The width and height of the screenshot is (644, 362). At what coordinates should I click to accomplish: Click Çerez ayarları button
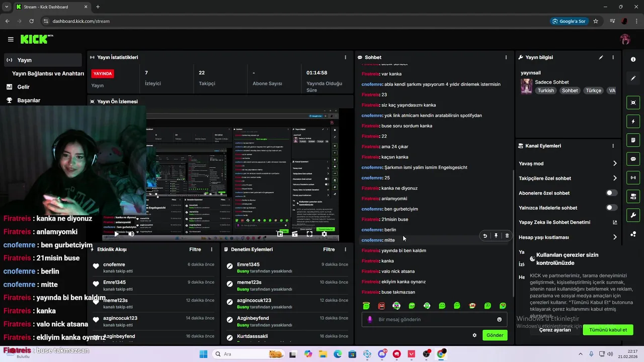click(555, 330)
